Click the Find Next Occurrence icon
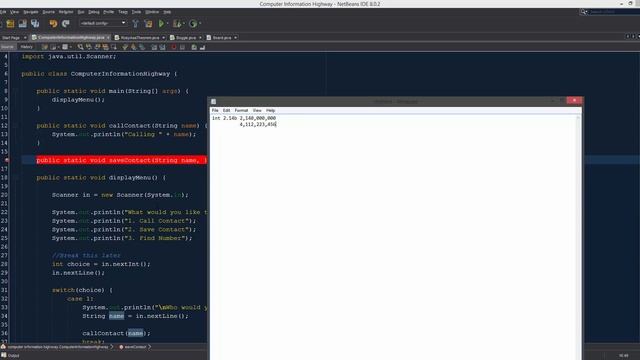 point(97,47)
